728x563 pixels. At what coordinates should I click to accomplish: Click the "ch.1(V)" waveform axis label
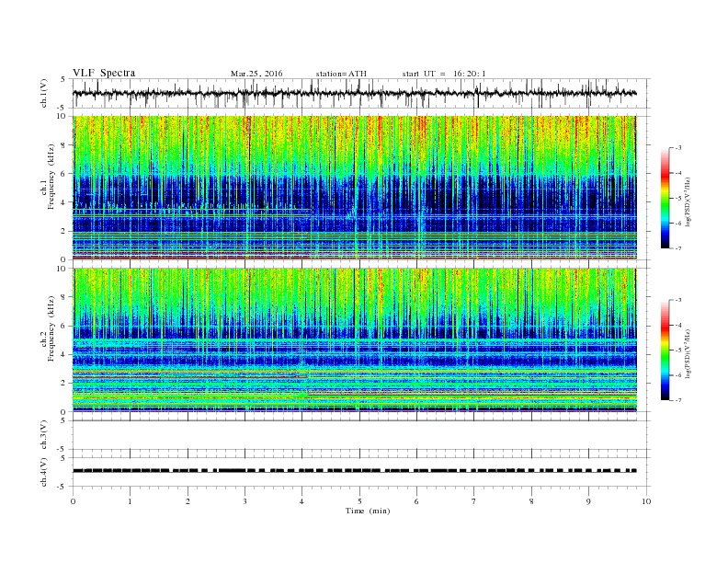tap(44, 93)
